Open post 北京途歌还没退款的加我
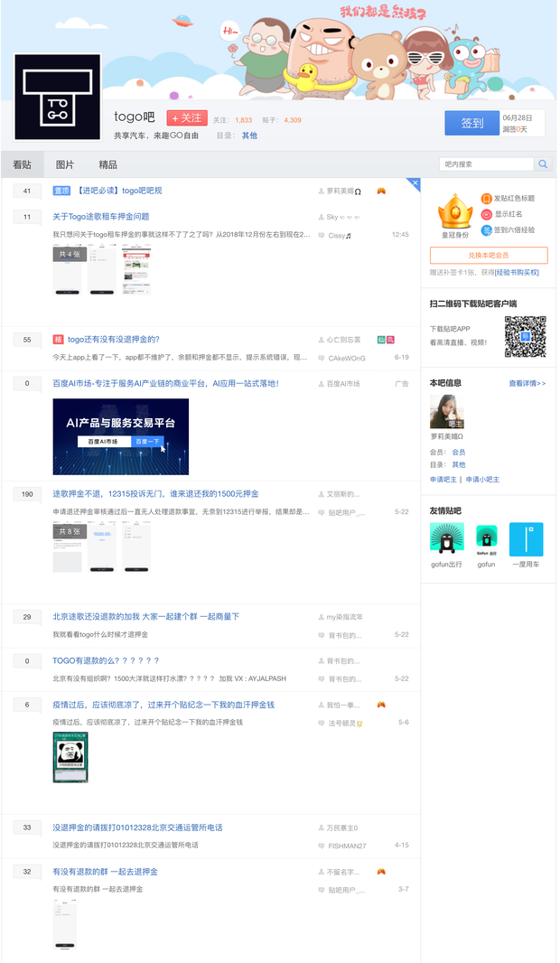560x963 pixels. point(145,617)
